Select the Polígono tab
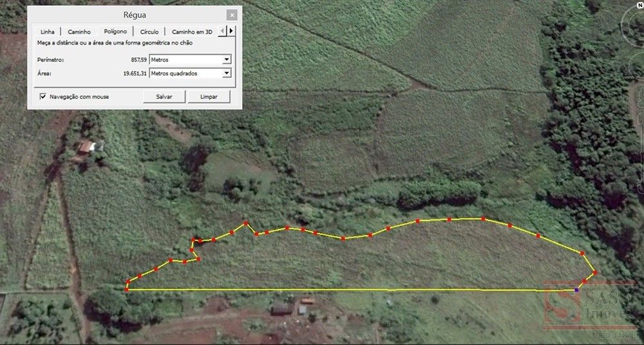The height and width of the screenshot is (345, 644). pos(117,32)
